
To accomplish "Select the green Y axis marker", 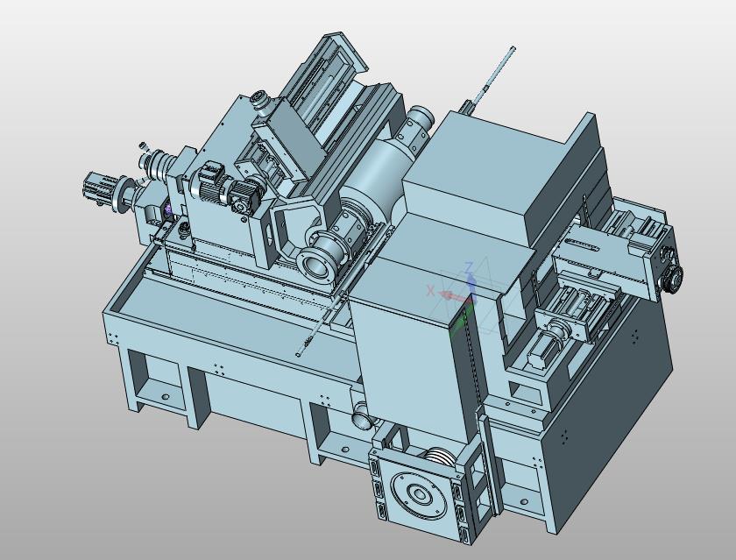I will coord(460,322).
